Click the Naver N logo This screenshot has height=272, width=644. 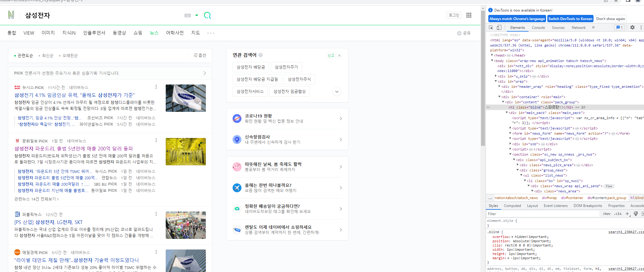[x=11, y=15]
